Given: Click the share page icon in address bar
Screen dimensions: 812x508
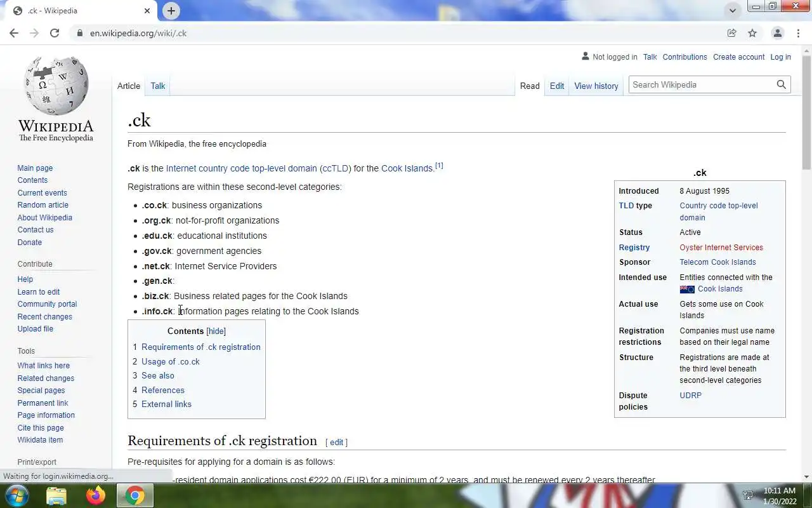Looking at the screenshot, I should pos(731,33).
